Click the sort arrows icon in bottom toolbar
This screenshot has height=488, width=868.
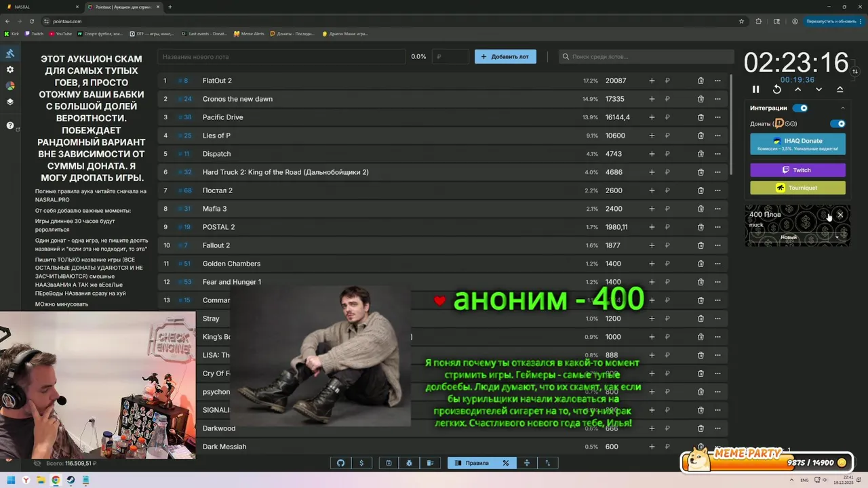pyautogui.click(x=548, y=463)
